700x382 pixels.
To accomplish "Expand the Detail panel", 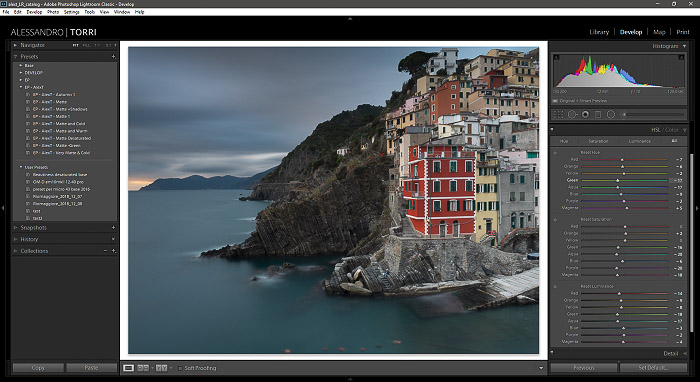I will coord(685,353).
